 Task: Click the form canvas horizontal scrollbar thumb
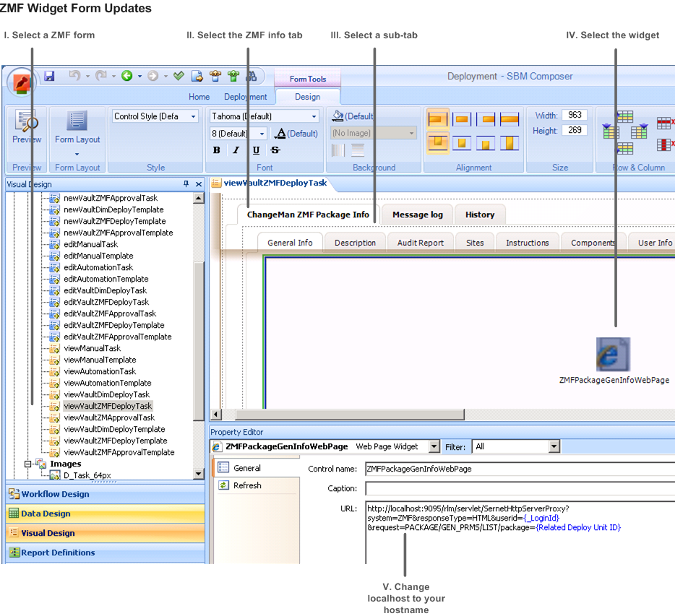pyautogui.click(x=350, y=415)
